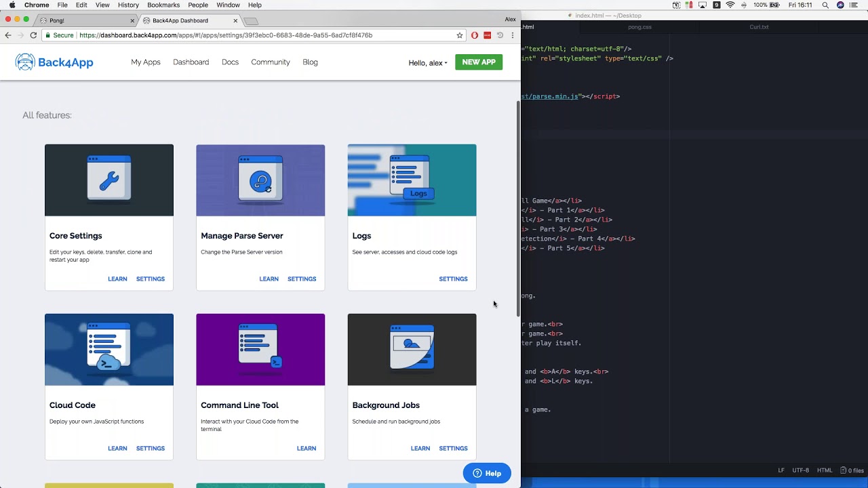Image resolution: width=868 pixels, height=488 pixels.
Task: Go to My Apps
Action: pyautogui.click(x=146, y=62)
